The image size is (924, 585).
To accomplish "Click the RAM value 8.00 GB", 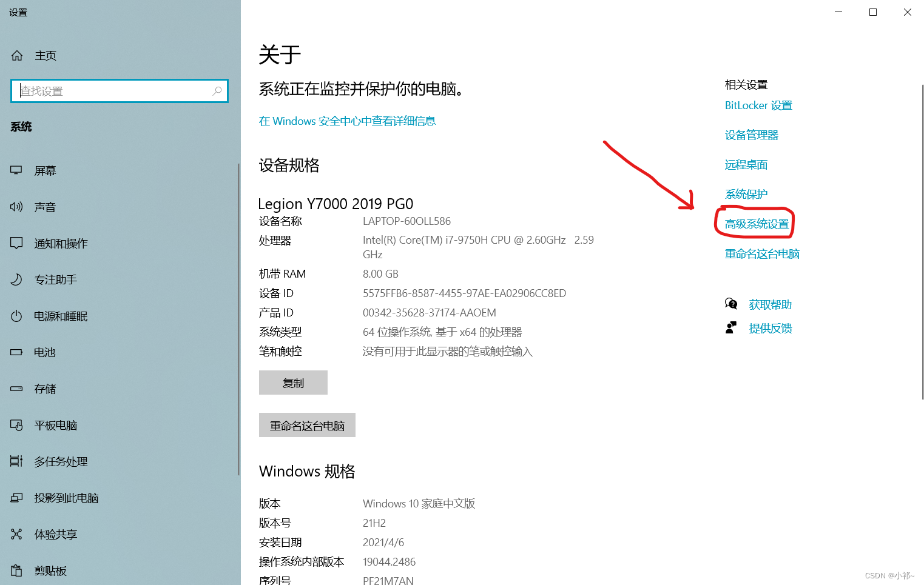I will [380, 274].
